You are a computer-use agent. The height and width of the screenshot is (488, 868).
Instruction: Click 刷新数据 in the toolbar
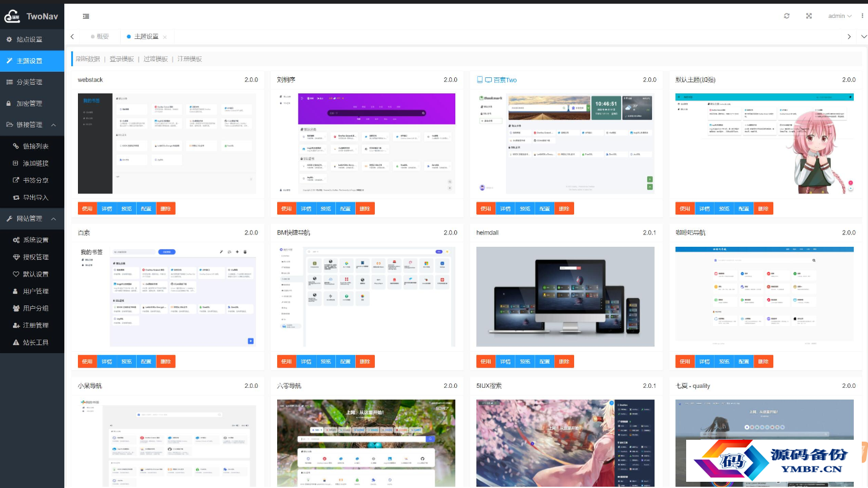point(88,59)
